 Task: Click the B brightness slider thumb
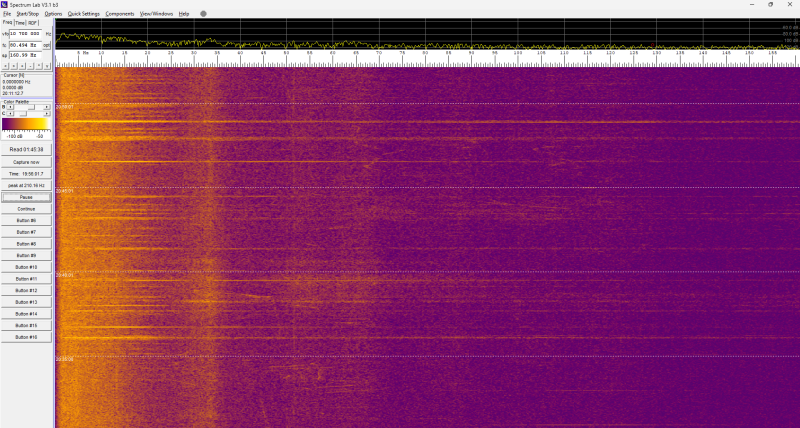click(32, 107)
